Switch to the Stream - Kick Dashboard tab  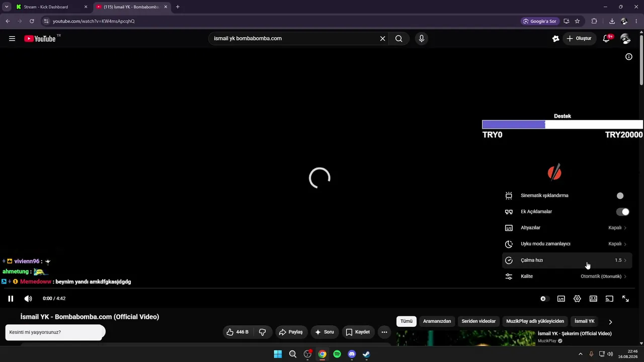(x=46, y=7)
